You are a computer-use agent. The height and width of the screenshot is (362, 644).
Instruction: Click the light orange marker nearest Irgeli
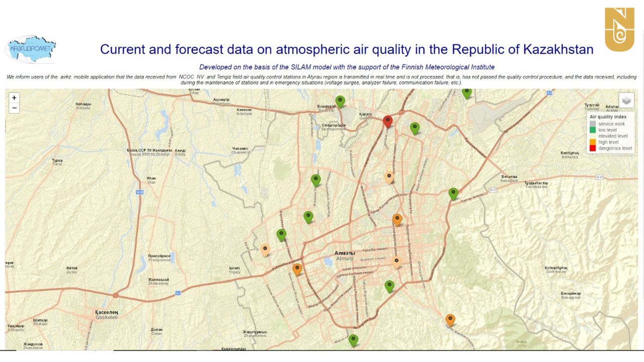pos(265,250)
